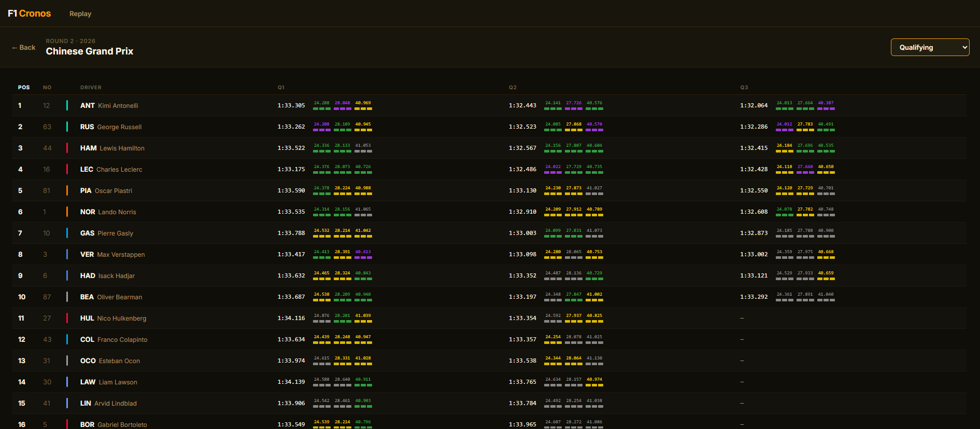Click Antonelli's purple Q1 sector two 28.048
Image resolution: width=980 pixels, height=429 pixels.
tap(342, 103)
